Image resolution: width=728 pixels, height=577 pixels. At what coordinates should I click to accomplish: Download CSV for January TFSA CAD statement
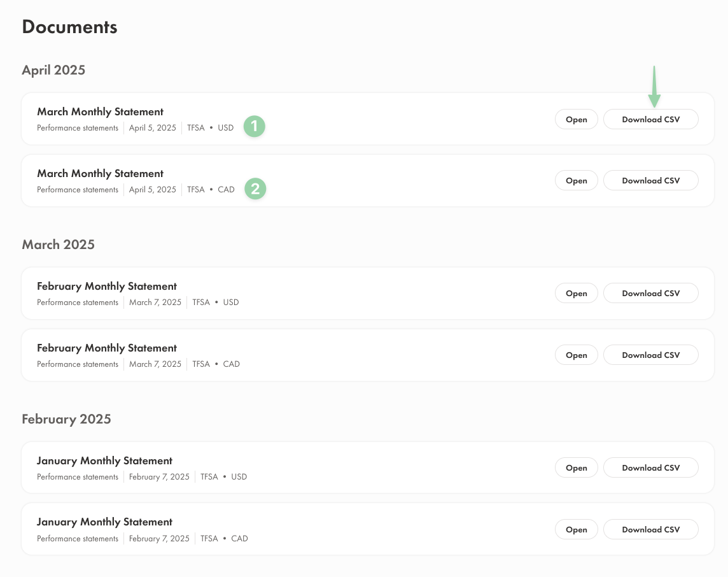pyautogui.click(x=650, y=530)
